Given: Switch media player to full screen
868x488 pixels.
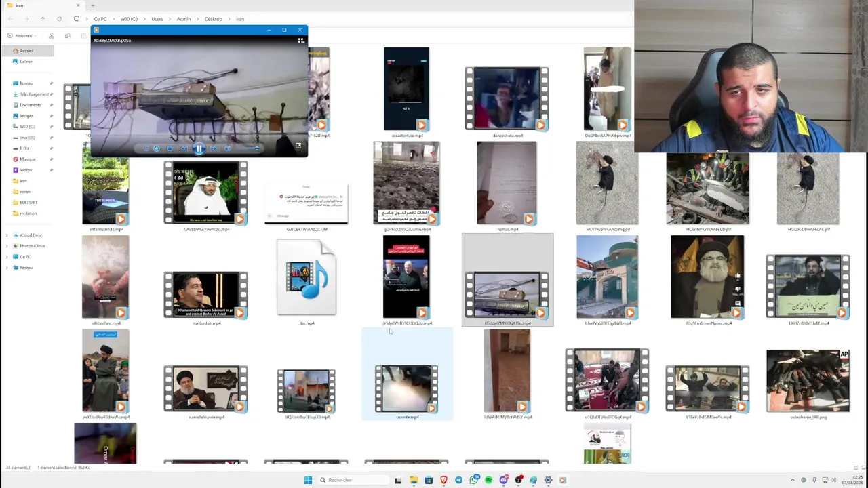Looking at the screenshot, I should tap(298, 146).
